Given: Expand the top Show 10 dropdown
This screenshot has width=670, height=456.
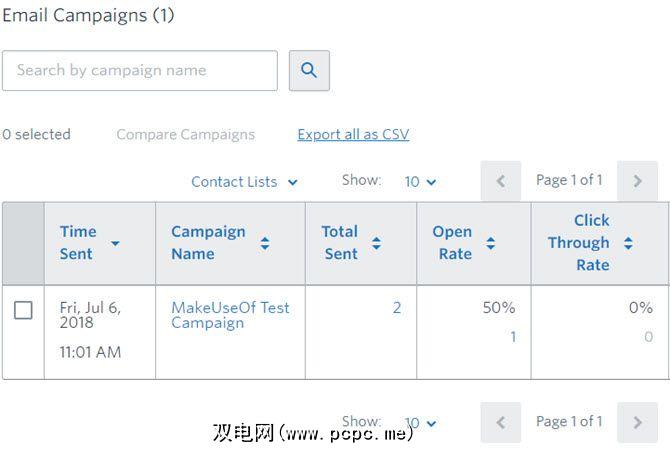Looking at the screenshot, I should tap(420, 182).
